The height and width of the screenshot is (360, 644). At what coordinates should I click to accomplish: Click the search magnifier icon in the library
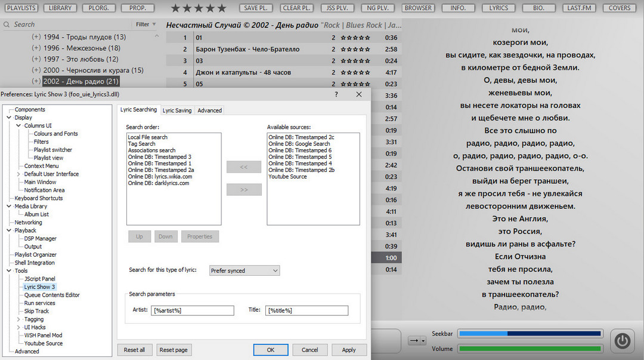point(7,24)
